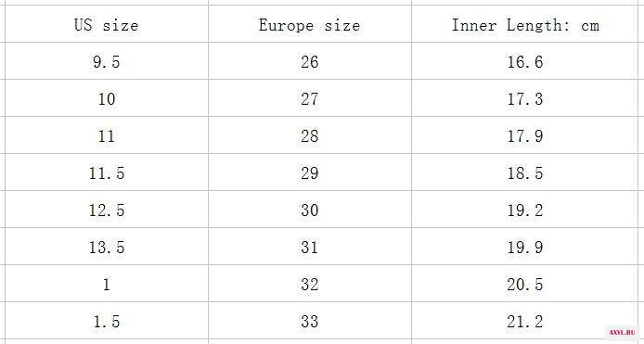Select the Europe size 30 cell
The width and height of the screenshot is (644, 344).
310,209
